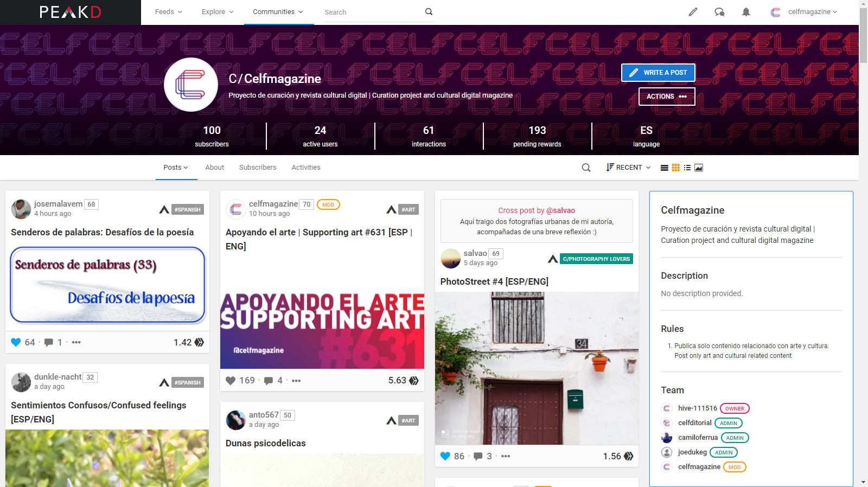Image resolution: width=868 pixels, height=487 pixels.
Task: Open dunkle-nacht's profile name
Action: [x=58, y=377]
